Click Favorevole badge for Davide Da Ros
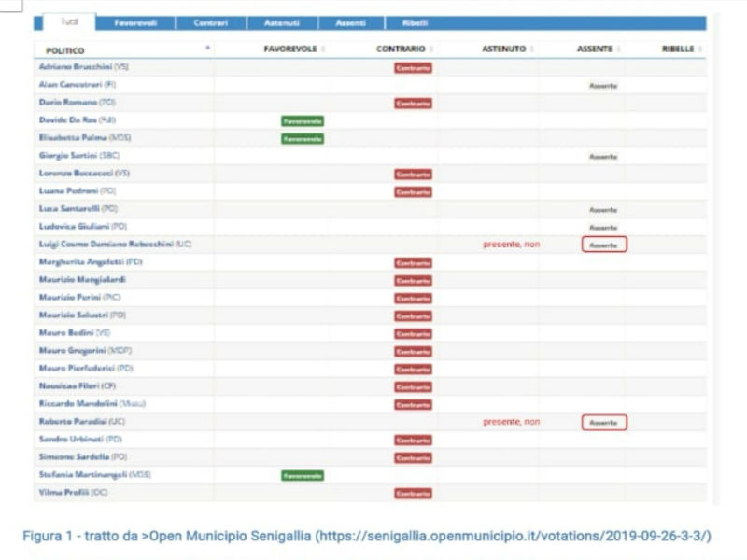Screen dimensions: 747x560 click(303, 121)
